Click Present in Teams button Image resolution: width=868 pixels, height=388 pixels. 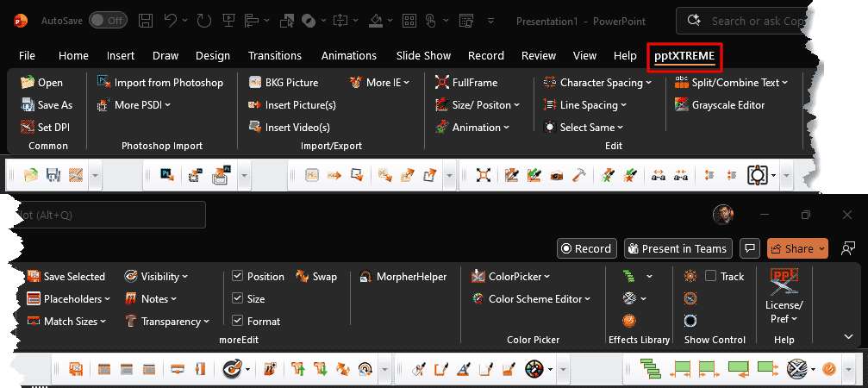click(678, 248)
